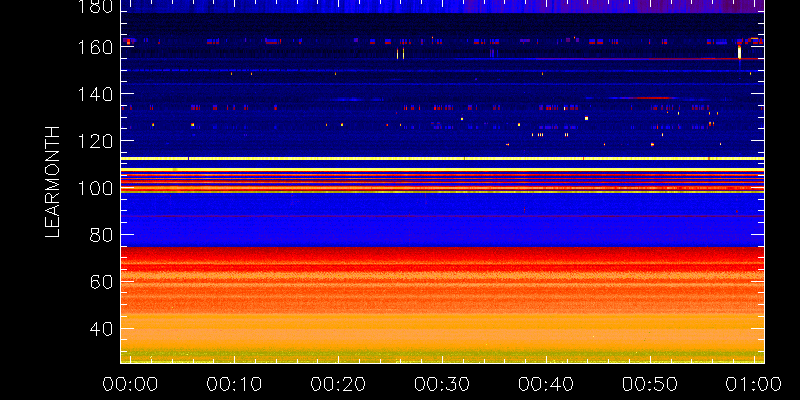Click the 40 frequency axis label
This screenshot has height=400, width=800.
pos(101,329)
